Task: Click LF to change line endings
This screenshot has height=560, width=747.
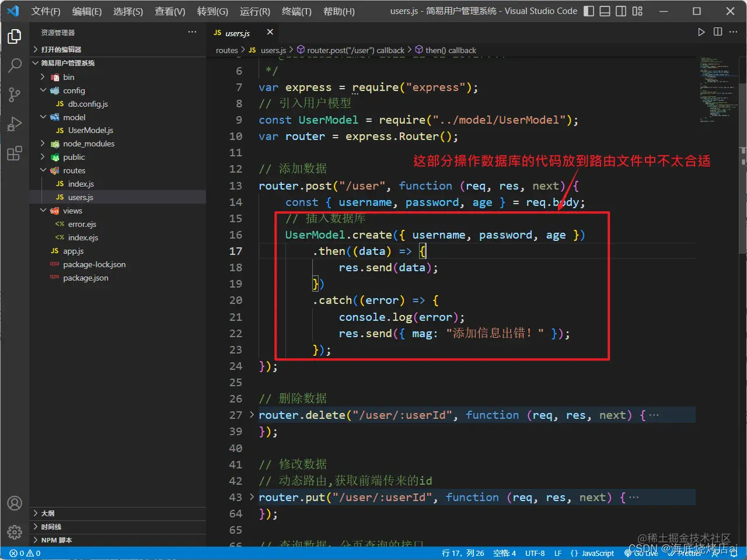Action: coord(557,553)
